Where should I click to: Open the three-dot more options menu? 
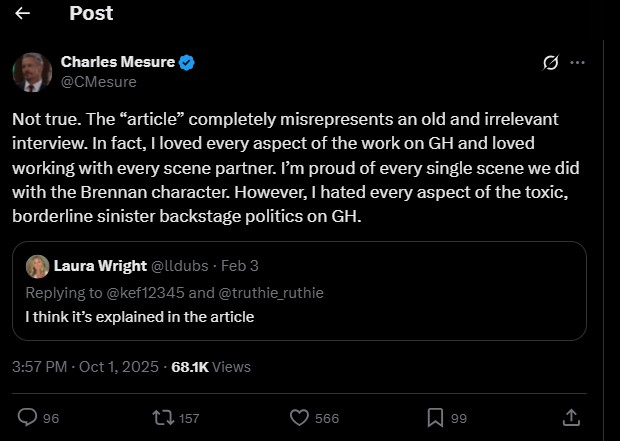coord(577,63)
